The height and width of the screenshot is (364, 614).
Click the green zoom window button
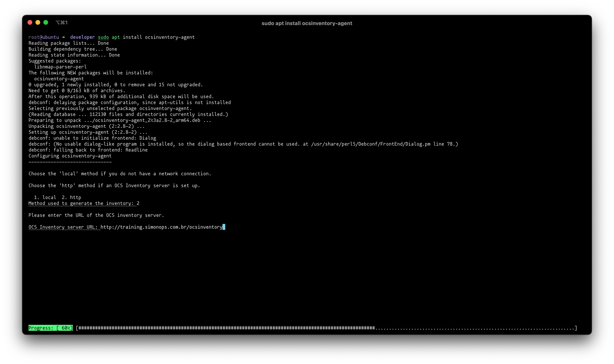(x=46, y=23)
